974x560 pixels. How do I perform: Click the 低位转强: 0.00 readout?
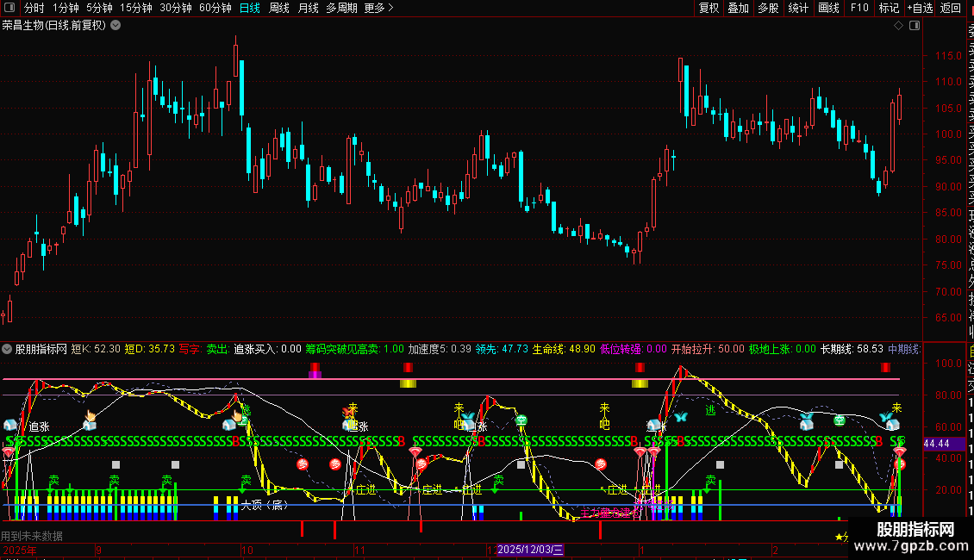pyautogui.click(x=634, y=349)
